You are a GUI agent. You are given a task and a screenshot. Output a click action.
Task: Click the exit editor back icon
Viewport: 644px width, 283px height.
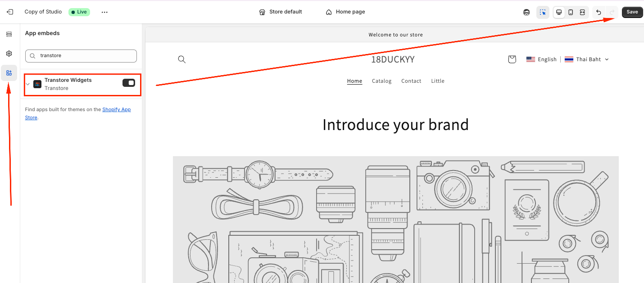tap(10, 12)
